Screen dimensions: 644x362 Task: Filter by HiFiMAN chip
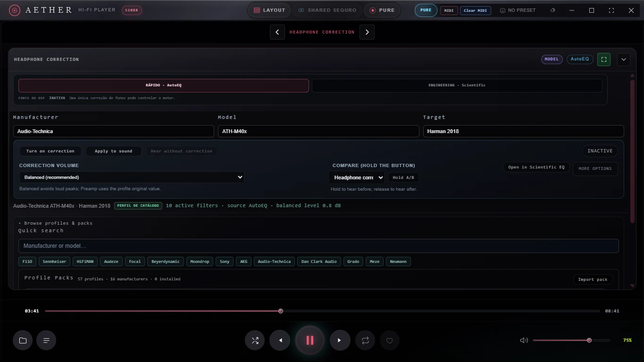tap(86, 261)
